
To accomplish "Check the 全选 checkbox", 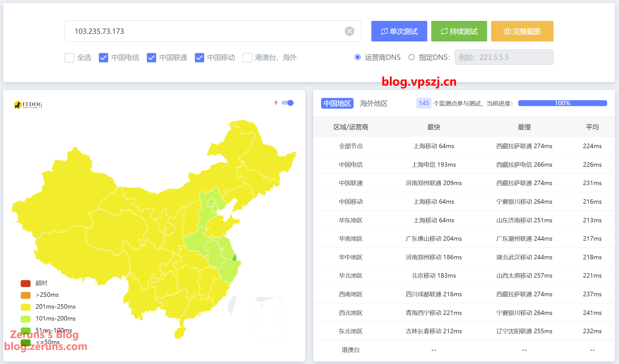I will pos(69,58).
